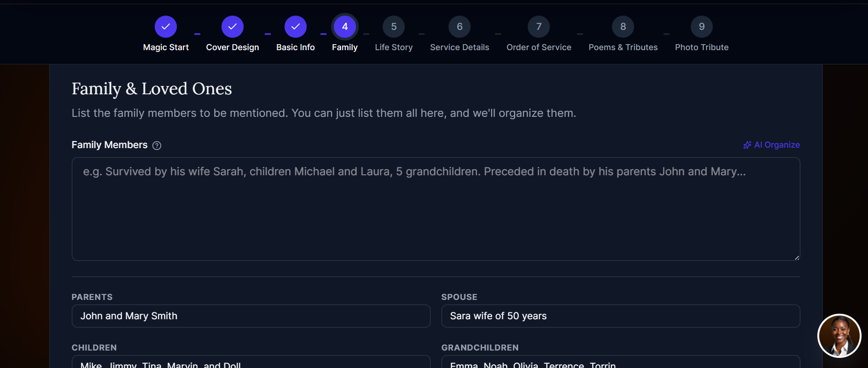Open the assistant avatar chat bubble
The width and height of the screenshot is (868, 368).
coord(839,336)
